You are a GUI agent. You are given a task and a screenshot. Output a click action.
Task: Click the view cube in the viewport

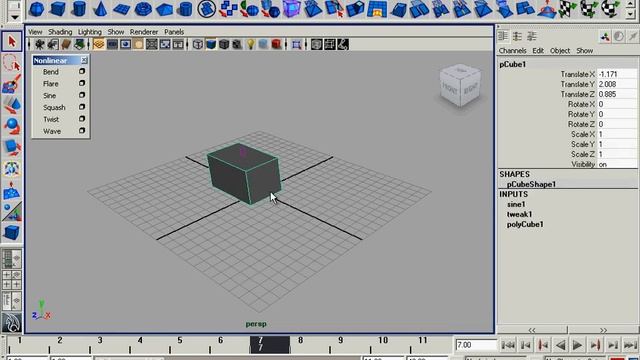point(460,86)
